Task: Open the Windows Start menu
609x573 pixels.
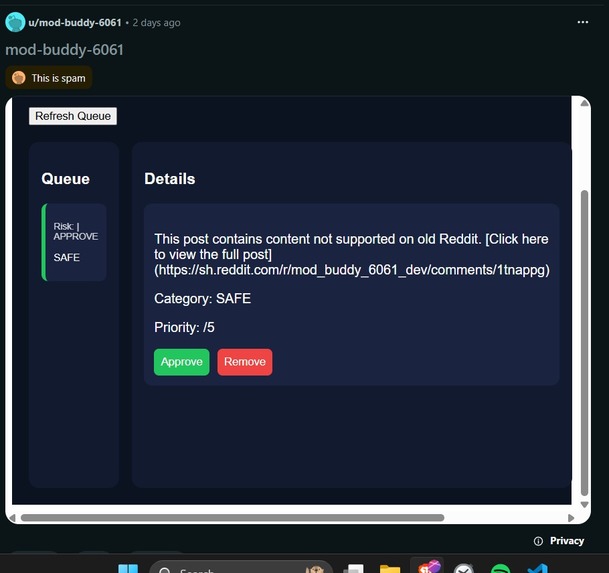Action: (128, 569)
